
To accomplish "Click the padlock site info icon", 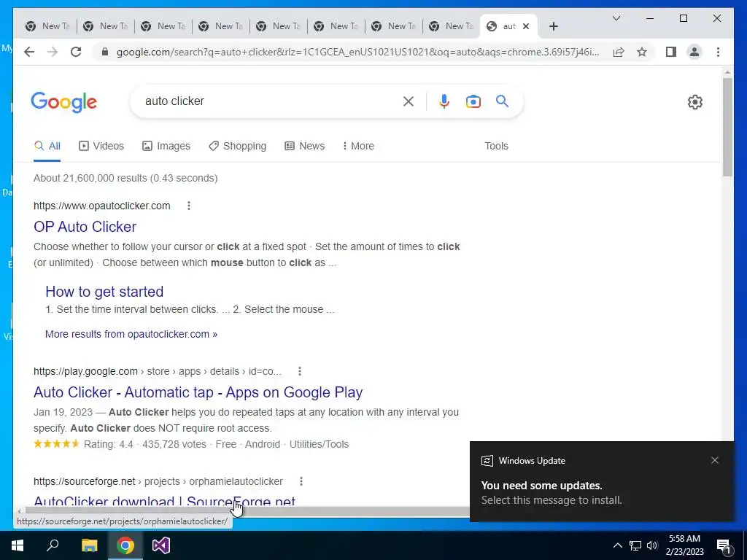I will coord(105,52).
